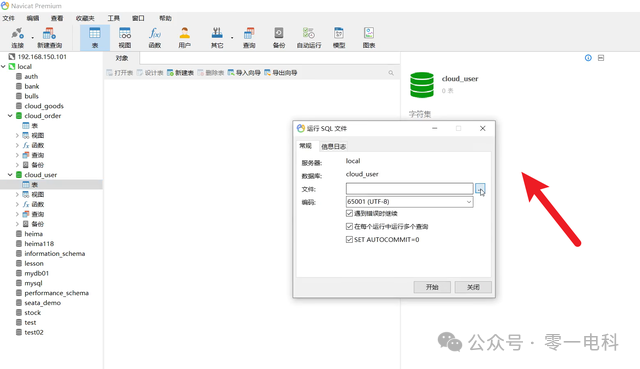Viewport: 640px width, 369px height.
Task: Open the 查看 (View) menu
Action: (57, 18)
